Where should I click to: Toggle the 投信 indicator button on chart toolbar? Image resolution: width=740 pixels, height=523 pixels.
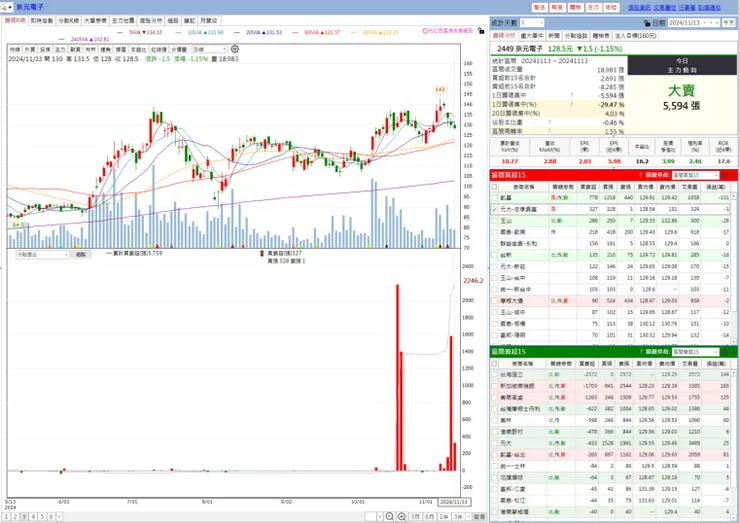tap(45, 49)
